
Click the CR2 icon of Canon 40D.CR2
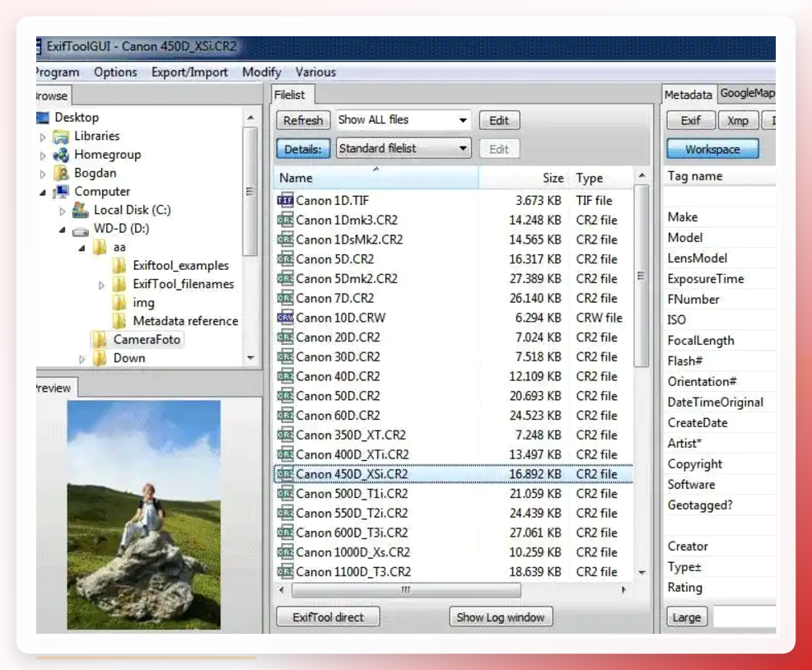(285, 376)
